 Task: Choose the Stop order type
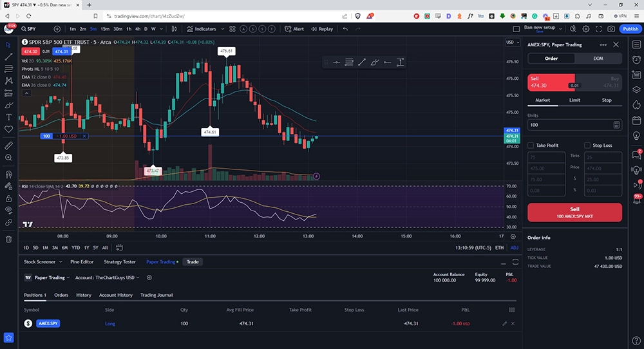click(607, 100)
